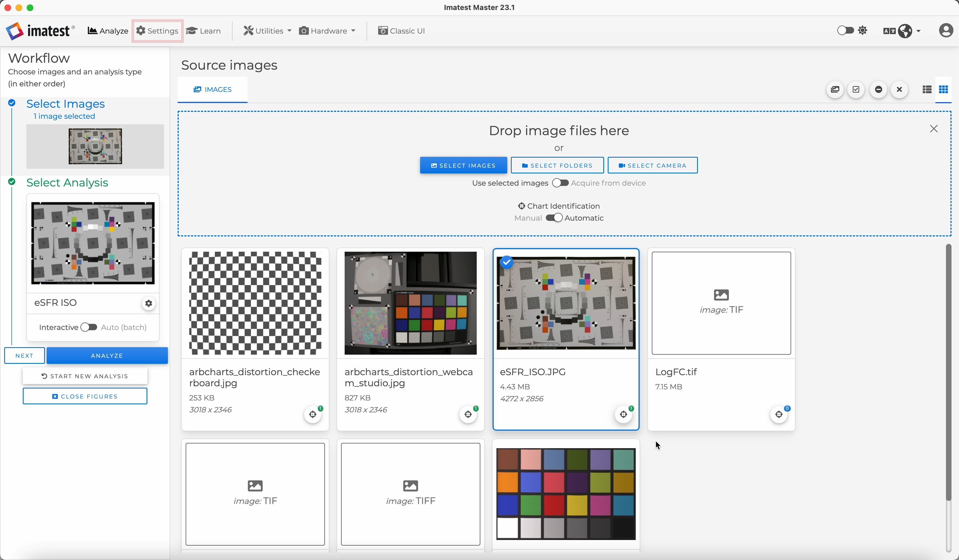Select the IMAGES tab
The image size is (959, 560).
point(212,89)
